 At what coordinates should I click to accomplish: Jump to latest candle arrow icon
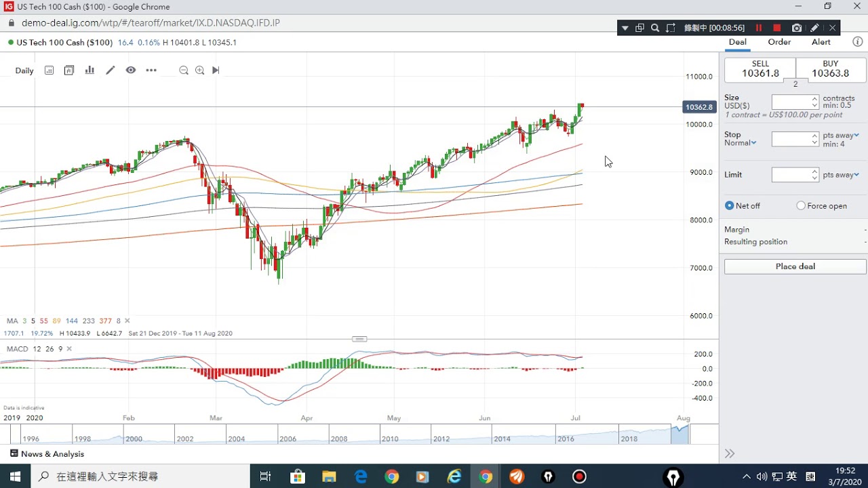216,70
